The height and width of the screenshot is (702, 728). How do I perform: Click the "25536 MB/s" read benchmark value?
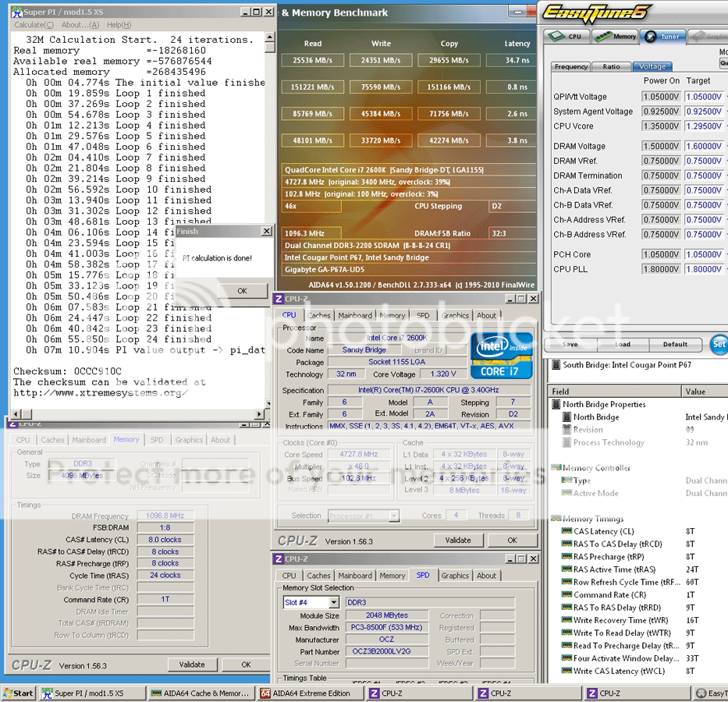tap(312, 60)
